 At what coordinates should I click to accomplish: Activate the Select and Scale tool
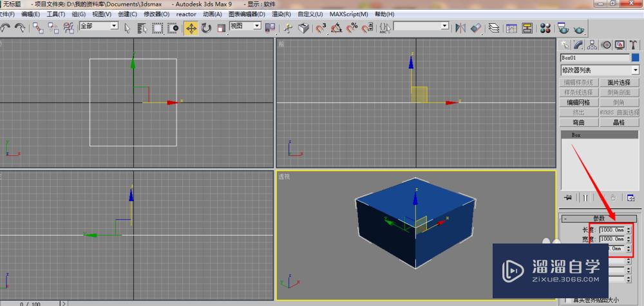tap(222, 28)
